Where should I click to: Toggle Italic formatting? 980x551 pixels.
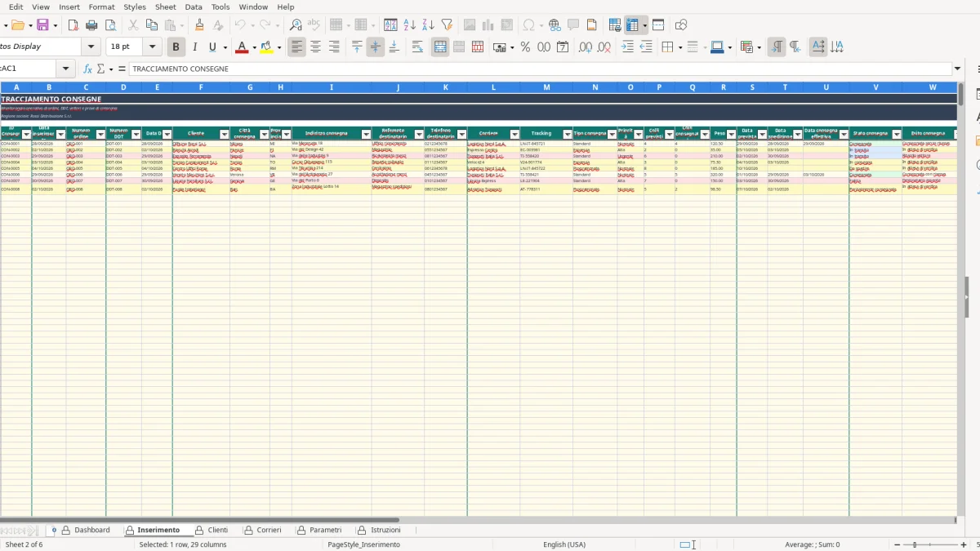tap(194, 47)
